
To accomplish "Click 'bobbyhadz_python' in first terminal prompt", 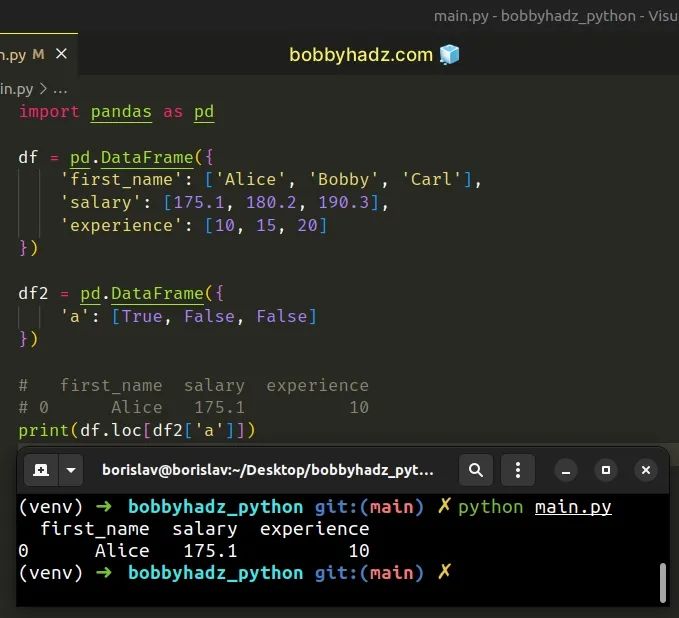I will [x=215, y=507].
